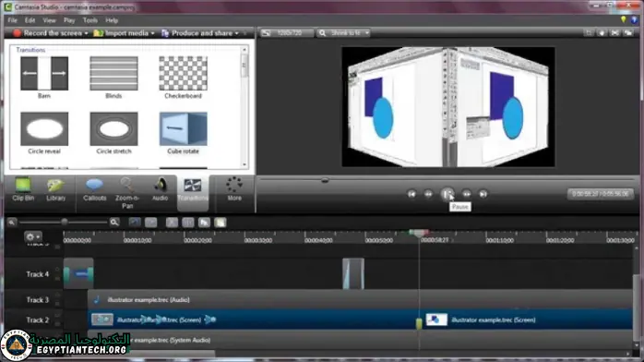Click the Undo icon in timeline toolbar
The width and height of the screenshot is (644, 362).
coord(135,223)
